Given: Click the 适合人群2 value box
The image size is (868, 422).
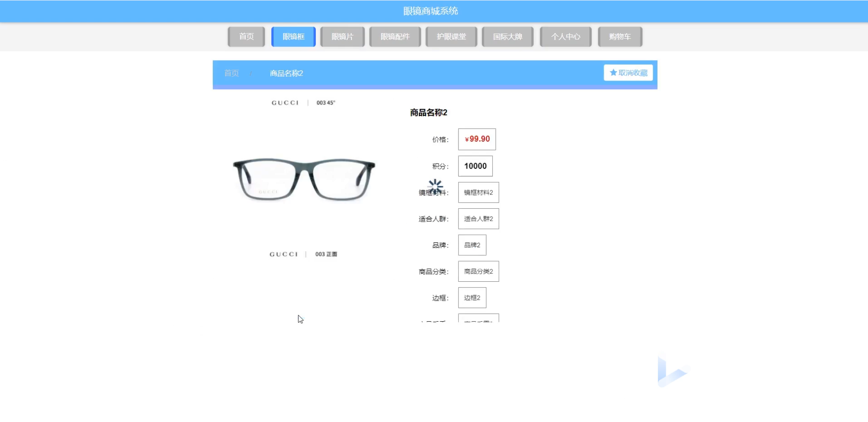Looking at the screenshot, I should coord(479,219).
